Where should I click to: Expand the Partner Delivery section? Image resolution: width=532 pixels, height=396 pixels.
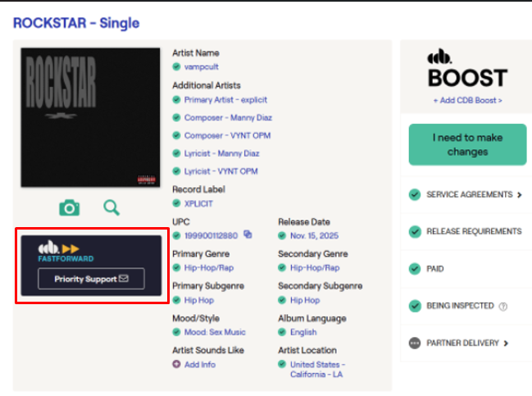506,344
